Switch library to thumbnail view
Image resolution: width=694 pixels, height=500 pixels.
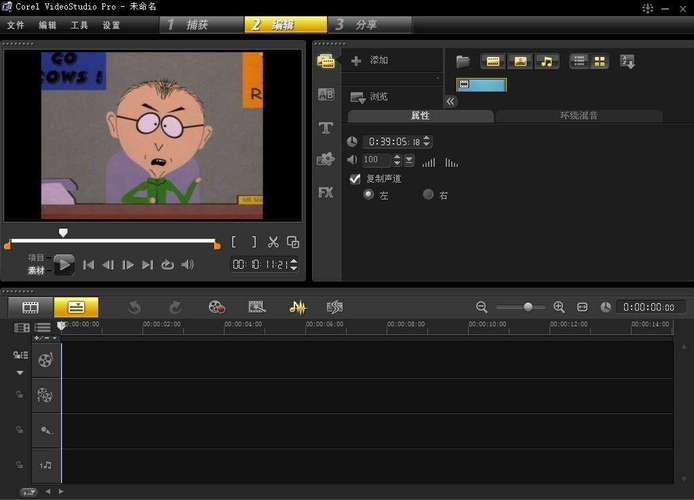599,62
